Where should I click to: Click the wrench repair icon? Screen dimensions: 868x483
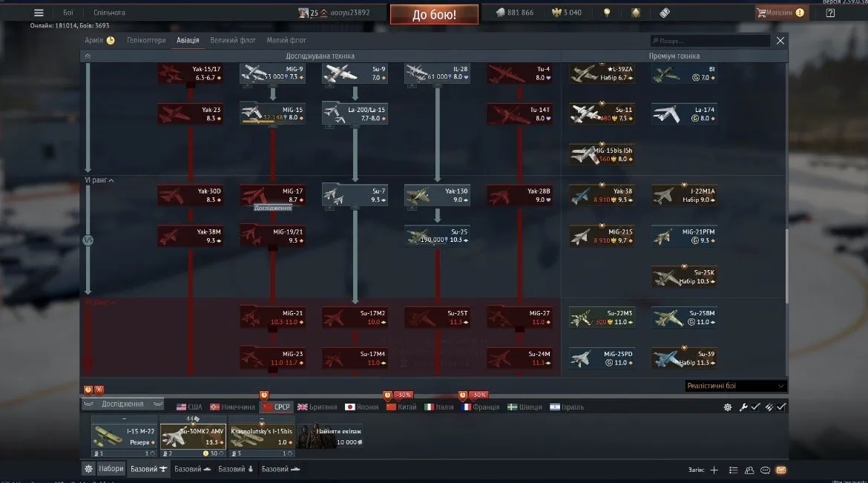743,407
